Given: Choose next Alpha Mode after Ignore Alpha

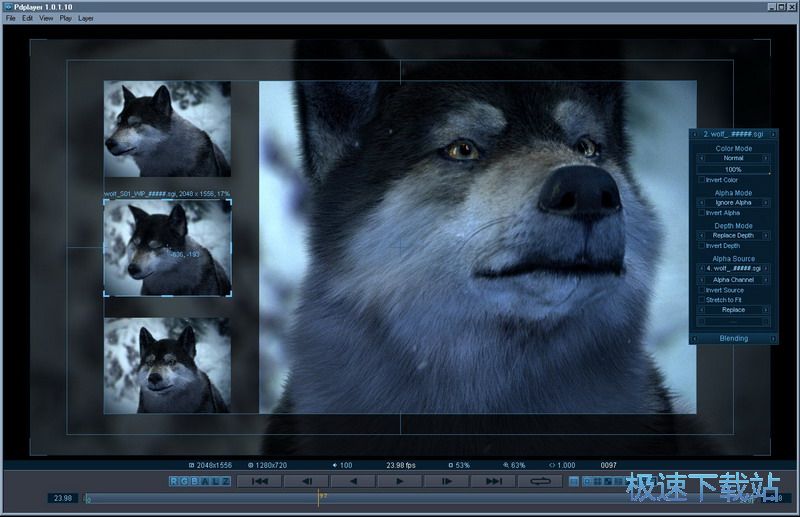Looking at the screenshot, I should pos(765,203).
